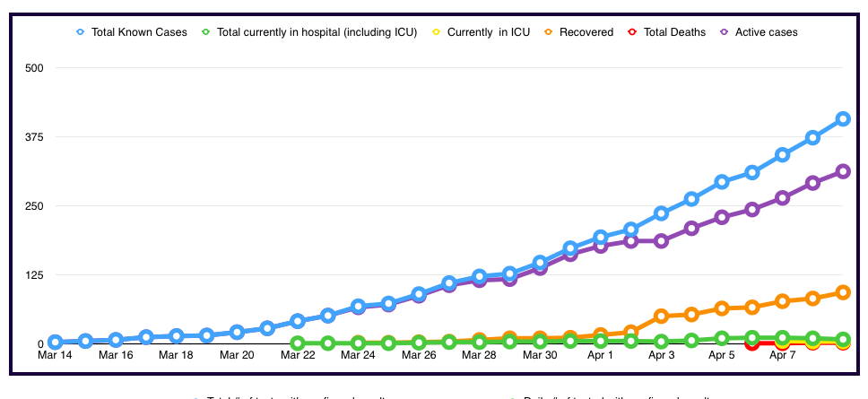Toggle the Active cases legend text
This screenshot has width=868, height=399.
(766, 32)
